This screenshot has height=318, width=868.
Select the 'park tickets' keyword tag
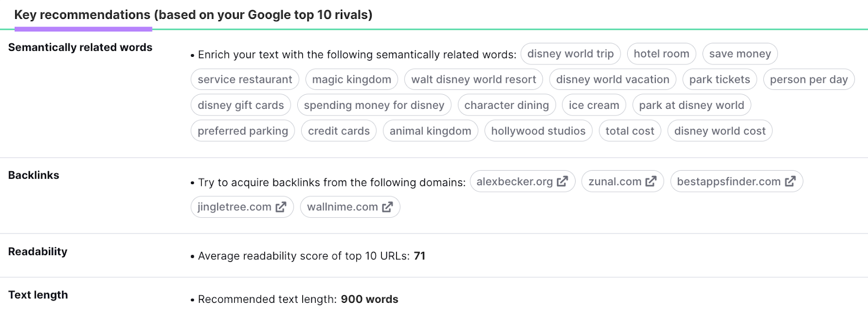(719, 79)
